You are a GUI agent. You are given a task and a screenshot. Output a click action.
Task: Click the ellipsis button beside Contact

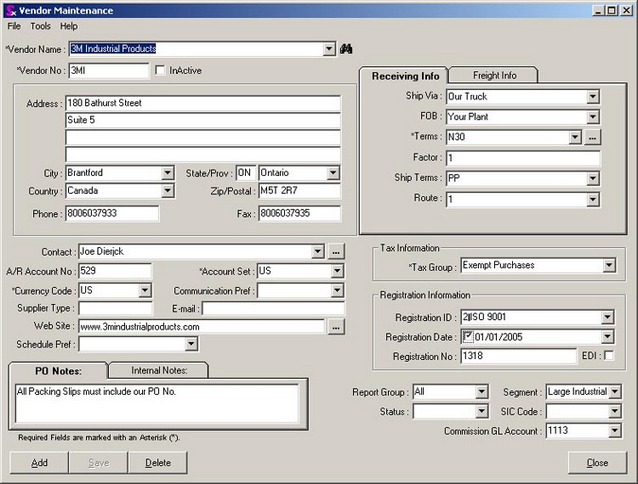pyautogui.click(x=336, y=252)
